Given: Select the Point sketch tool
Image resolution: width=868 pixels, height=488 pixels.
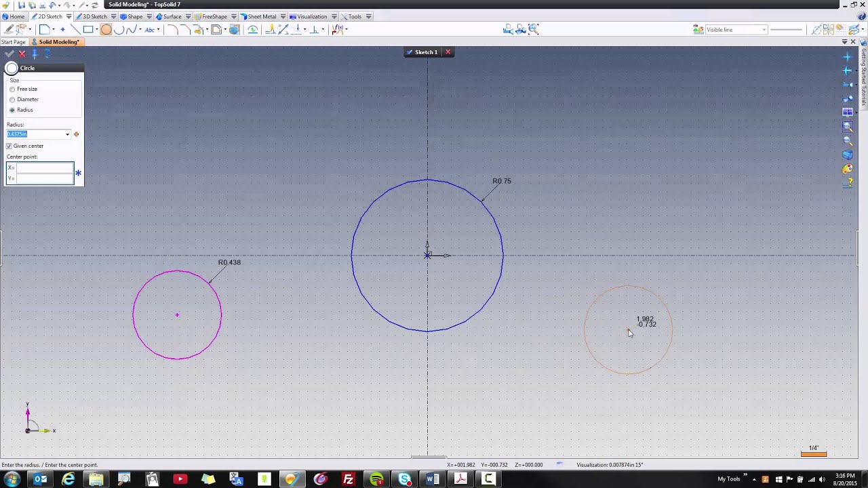Looking at the screenshot, I should (63, 29).
